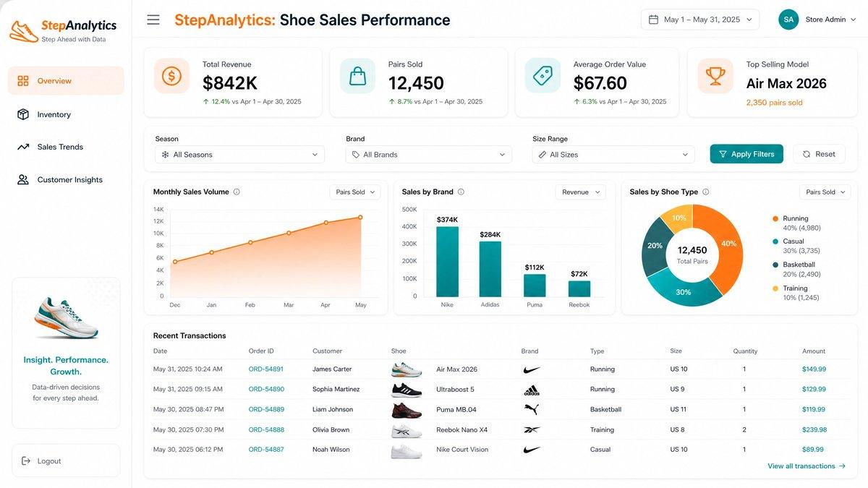The image size is (868, 488).
Task: Open order link ORD-54889
Action: click(266, 409)
